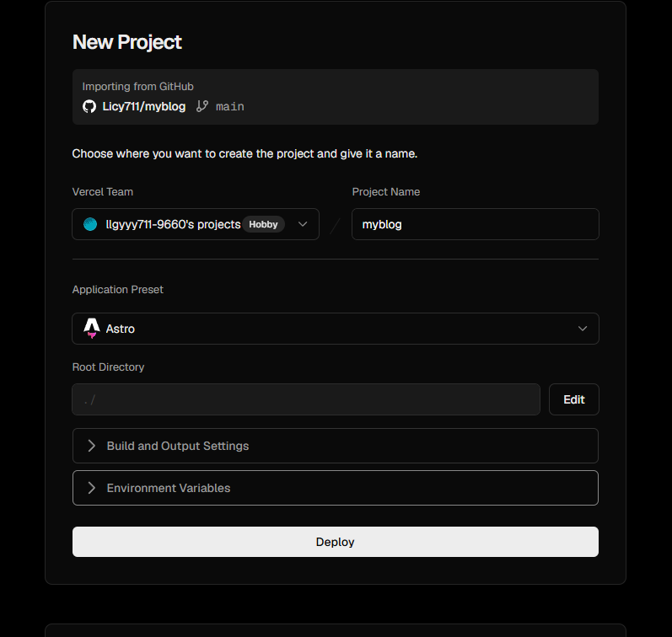672x637 pixels.
Task: Click the New Project heading
Action: tap(126, 42)
